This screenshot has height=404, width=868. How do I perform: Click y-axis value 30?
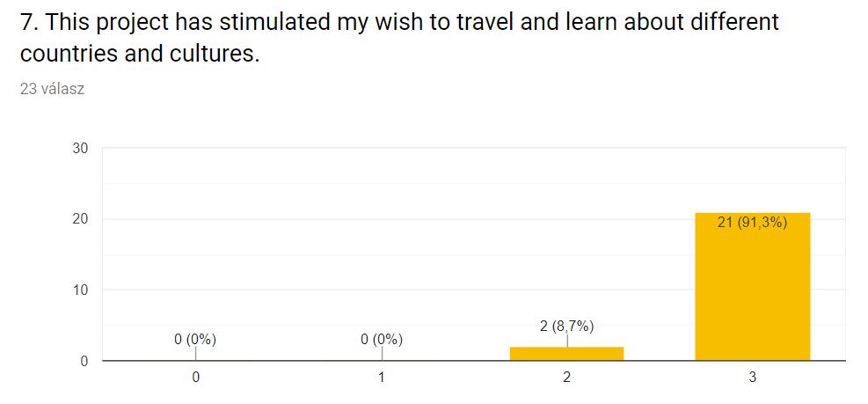click(x=80, y=149)
